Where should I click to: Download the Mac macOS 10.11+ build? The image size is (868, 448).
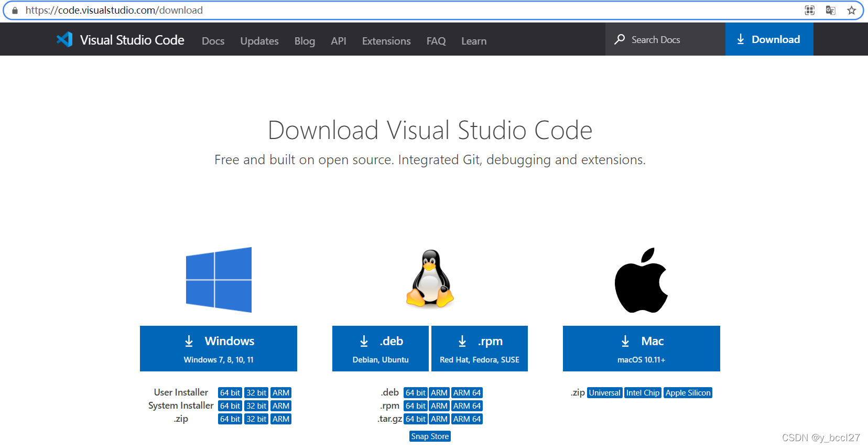[642, 348]
